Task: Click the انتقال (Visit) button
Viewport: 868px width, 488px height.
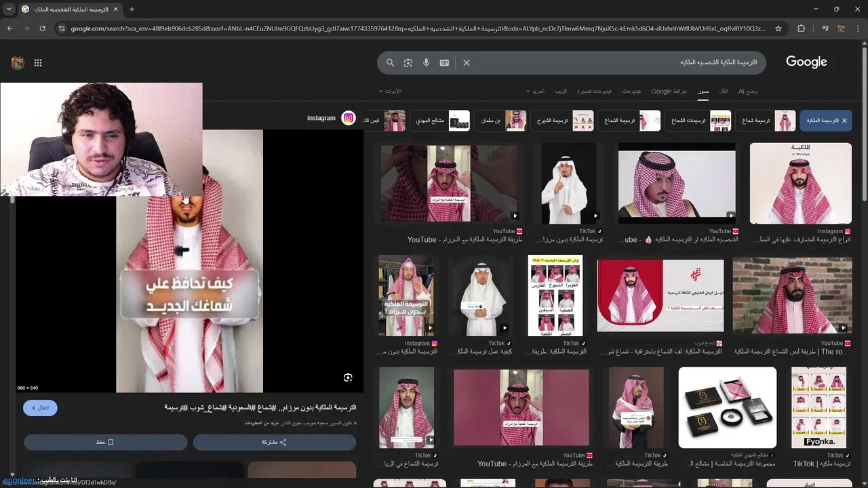Action: pyautogui.click(x=40, y=407)
